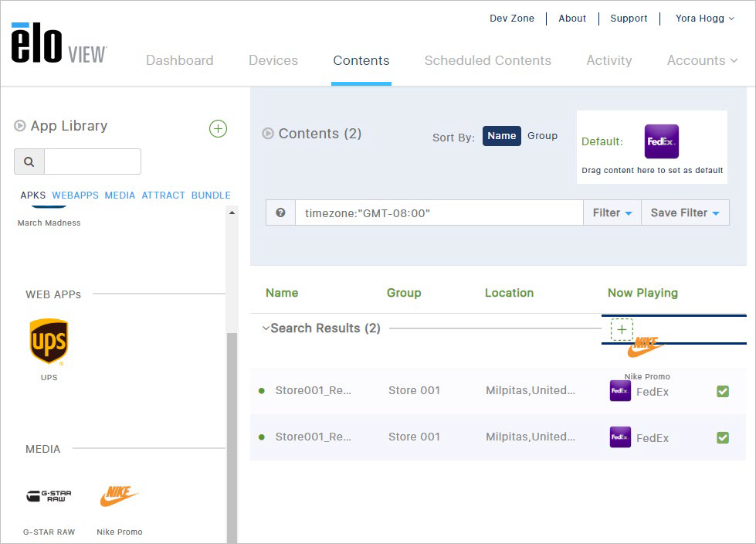
Task: Open the Devices tab
Action: 273,60
